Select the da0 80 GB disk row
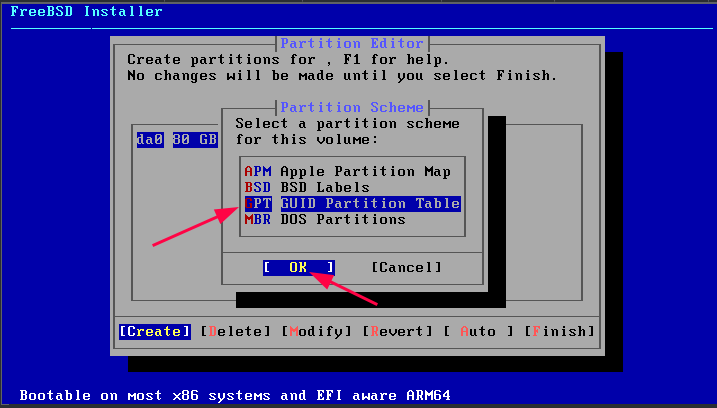The image size is (717, 408). click(177, 140)
